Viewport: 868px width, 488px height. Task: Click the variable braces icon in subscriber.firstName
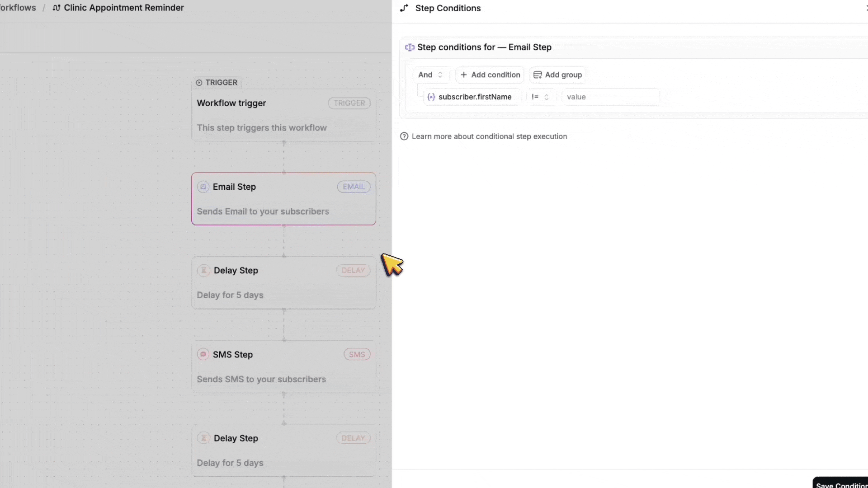(x=431, y=97)
